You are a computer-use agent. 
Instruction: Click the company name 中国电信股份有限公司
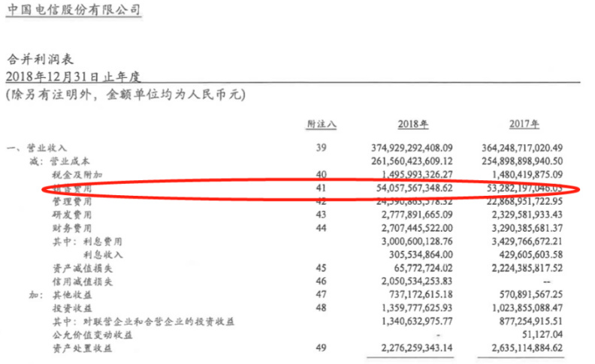(74, 10)
